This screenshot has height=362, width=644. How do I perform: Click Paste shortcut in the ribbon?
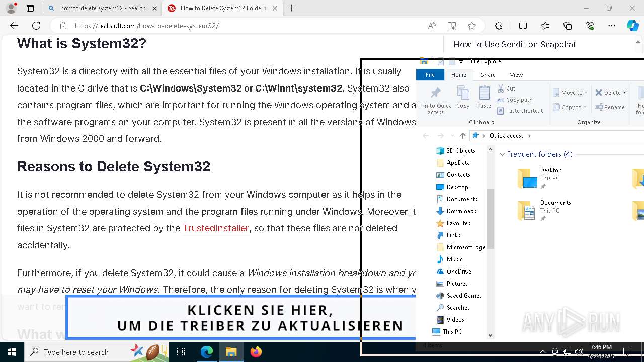tap(520, 111)
